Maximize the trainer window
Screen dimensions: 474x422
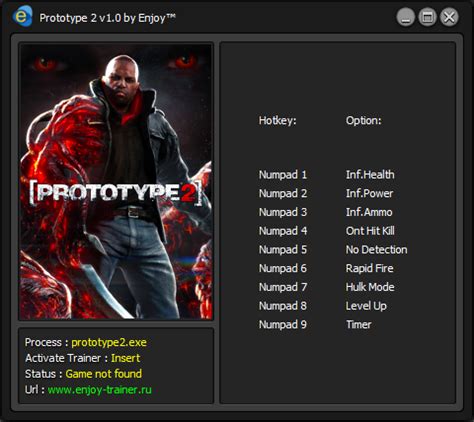click(x=427, y=17)
